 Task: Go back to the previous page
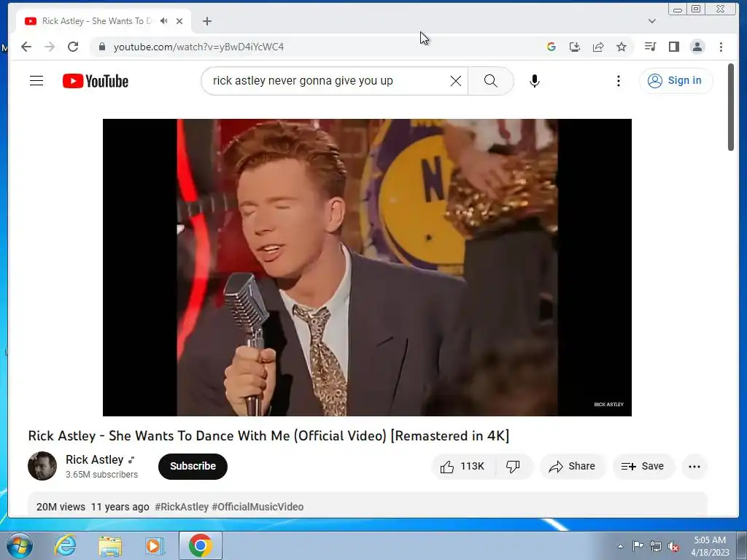click(x=26, y=47)
